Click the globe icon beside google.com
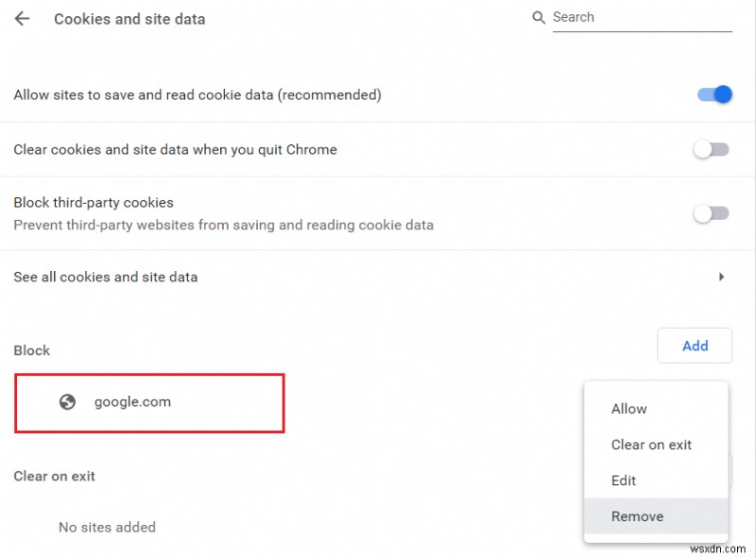 (67, 402)
